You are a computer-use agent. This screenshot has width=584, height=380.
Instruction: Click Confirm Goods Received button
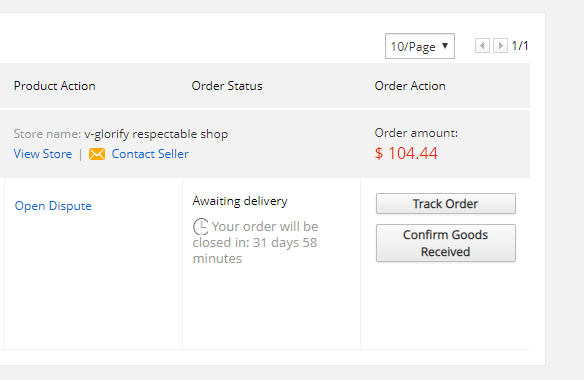(446, 243)
